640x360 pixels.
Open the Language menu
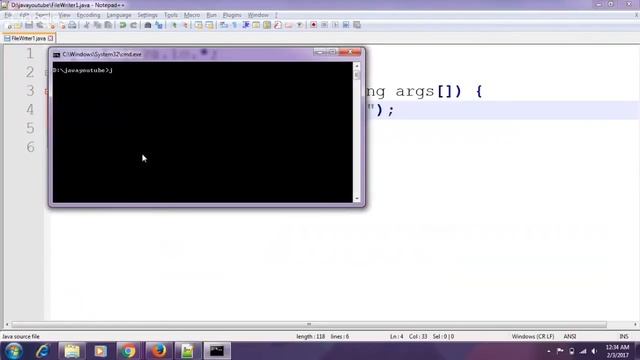(119, 15)
